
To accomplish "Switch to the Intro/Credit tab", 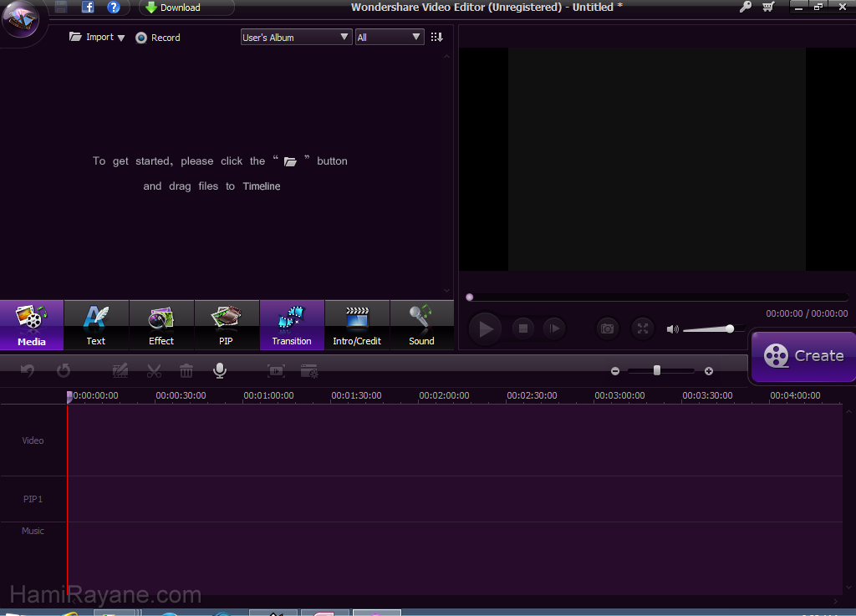I will (357, 325).
